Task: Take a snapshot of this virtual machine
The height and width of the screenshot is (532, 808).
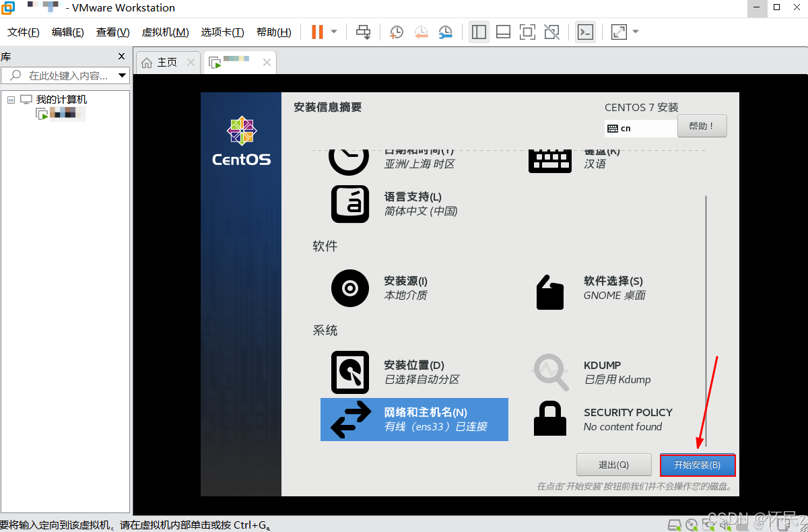Action: 397,32
